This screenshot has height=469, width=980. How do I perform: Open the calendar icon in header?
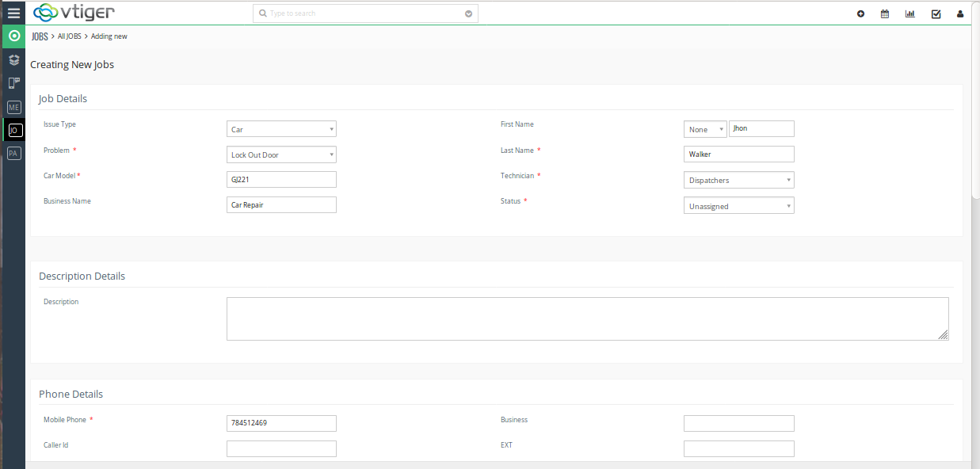pyautogui.click(x=885, y=13)
